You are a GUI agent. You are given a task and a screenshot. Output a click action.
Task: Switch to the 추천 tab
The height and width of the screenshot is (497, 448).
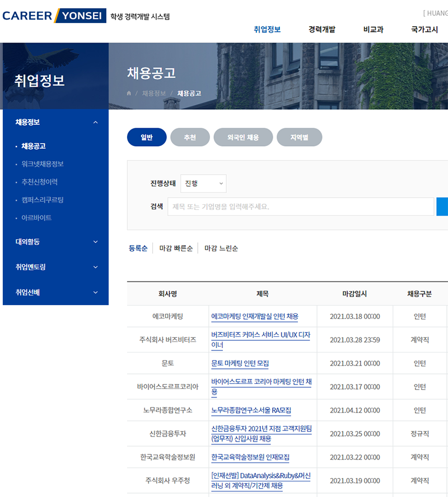pos(190,137)
